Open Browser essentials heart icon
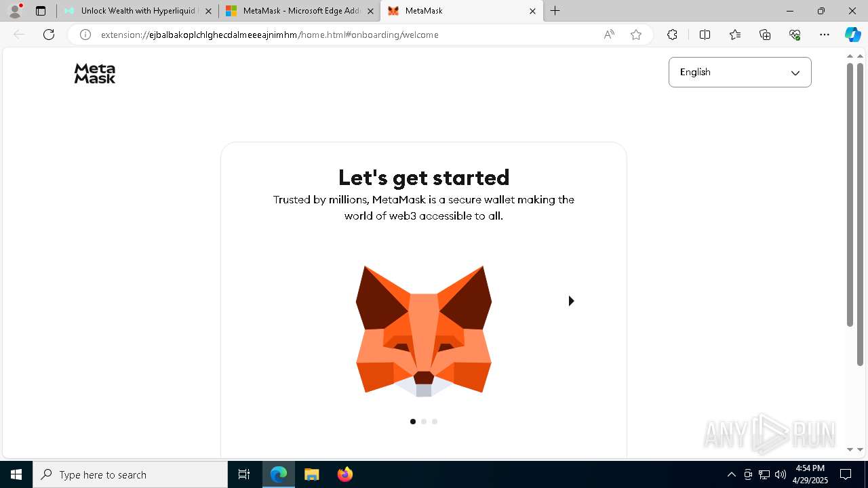 click(x=795, y=35)
